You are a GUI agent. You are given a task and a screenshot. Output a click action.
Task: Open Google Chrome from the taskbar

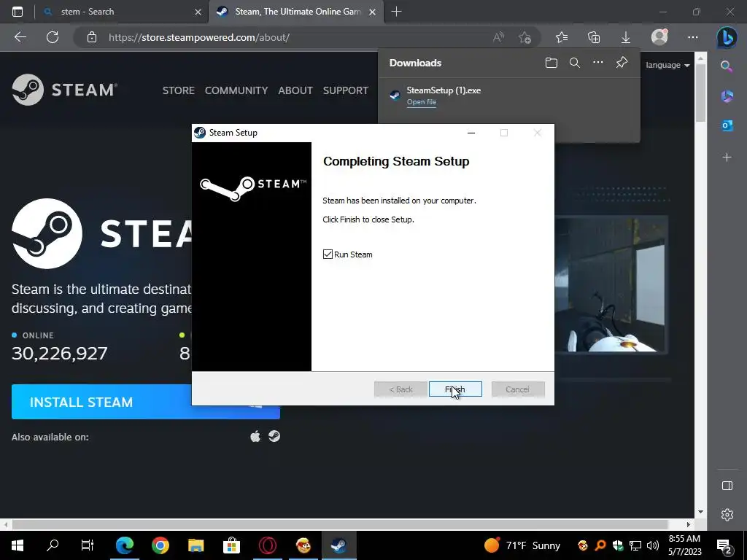click(160, 545)
